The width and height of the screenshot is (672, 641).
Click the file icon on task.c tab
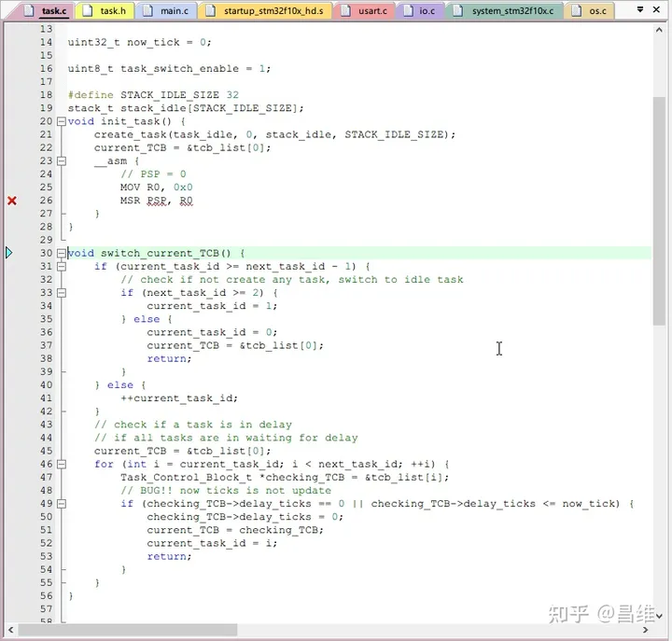tap(29, 10)
